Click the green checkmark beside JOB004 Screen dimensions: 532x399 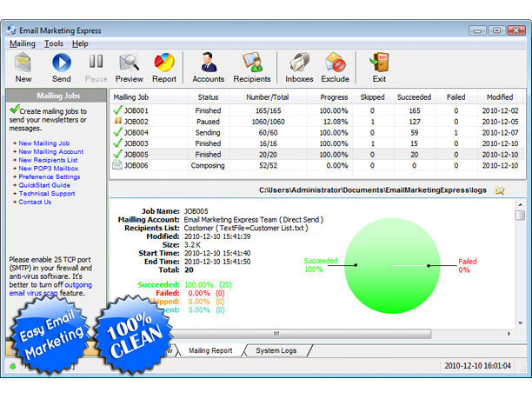click(x=117, y=132)
